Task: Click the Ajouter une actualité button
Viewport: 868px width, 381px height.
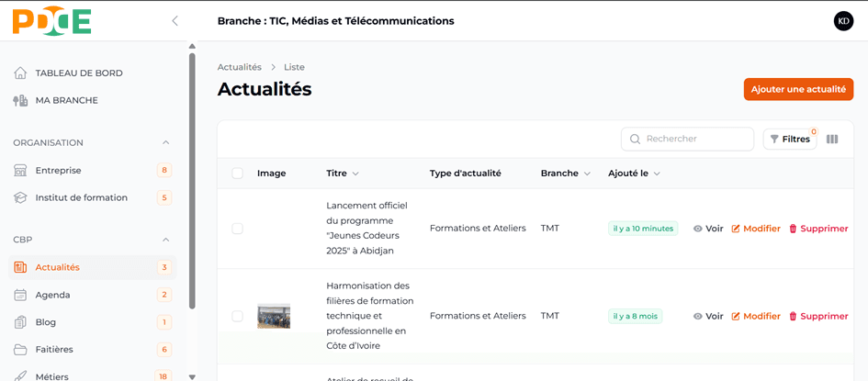Action: coord(797,89)
